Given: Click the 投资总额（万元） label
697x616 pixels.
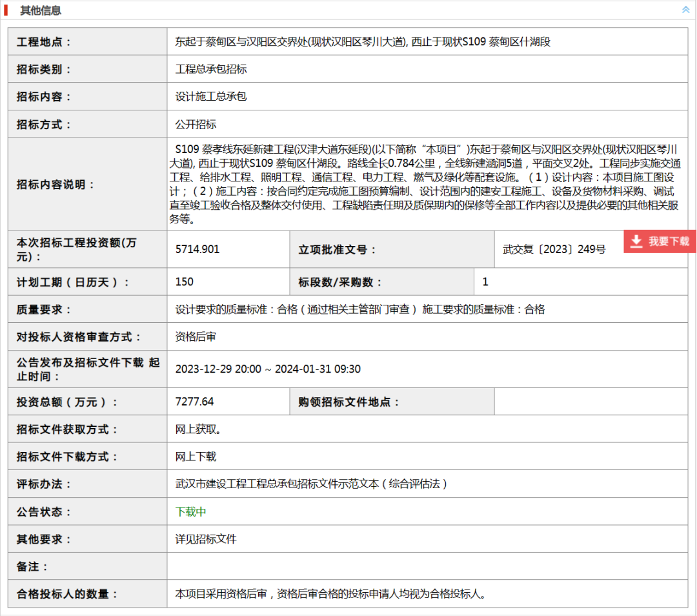Looking at the screenshot, I should (67, 402).
